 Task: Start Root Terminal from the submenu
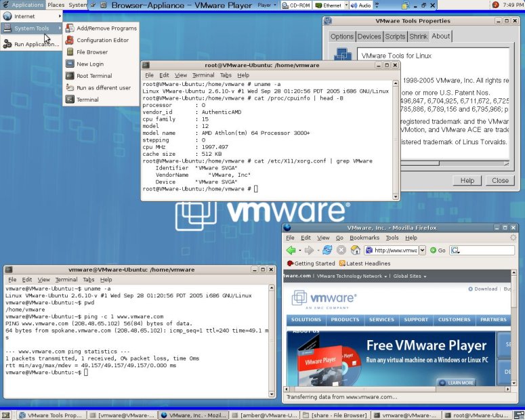[101, 76]
